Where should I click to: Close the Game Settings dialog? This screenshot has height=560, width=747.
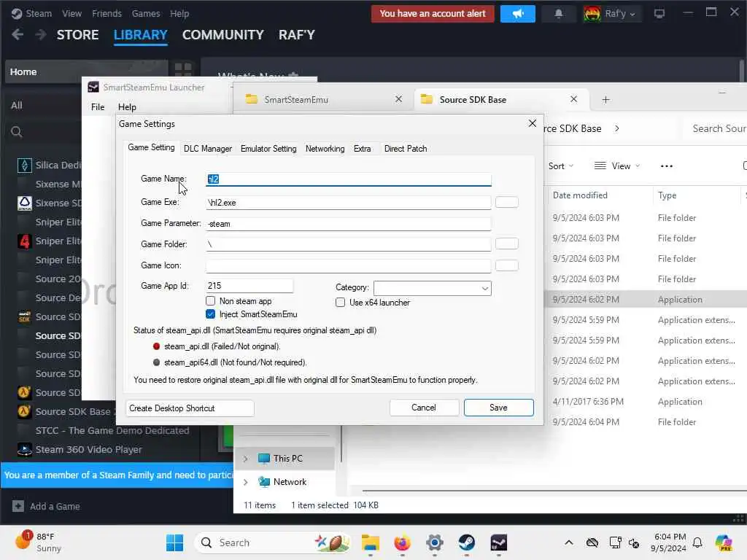click(532, 123)
